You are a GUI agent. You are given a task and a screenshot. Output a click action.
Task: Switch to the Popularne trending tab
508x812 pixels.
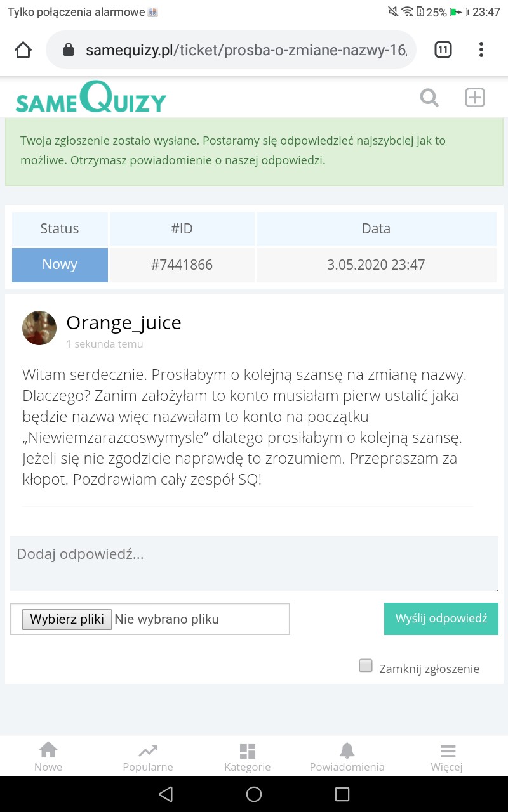click(x=148, y=757)
